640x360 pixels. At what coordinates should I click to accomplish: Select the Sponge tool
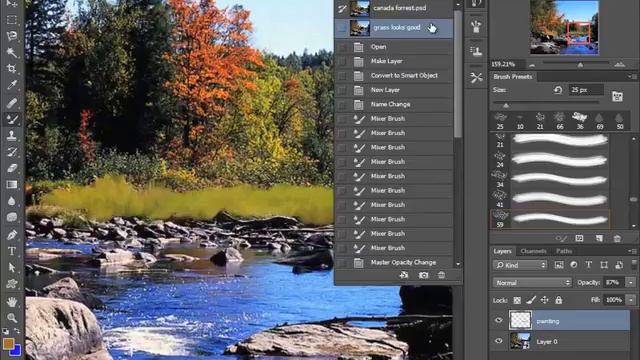coord(12,217)
